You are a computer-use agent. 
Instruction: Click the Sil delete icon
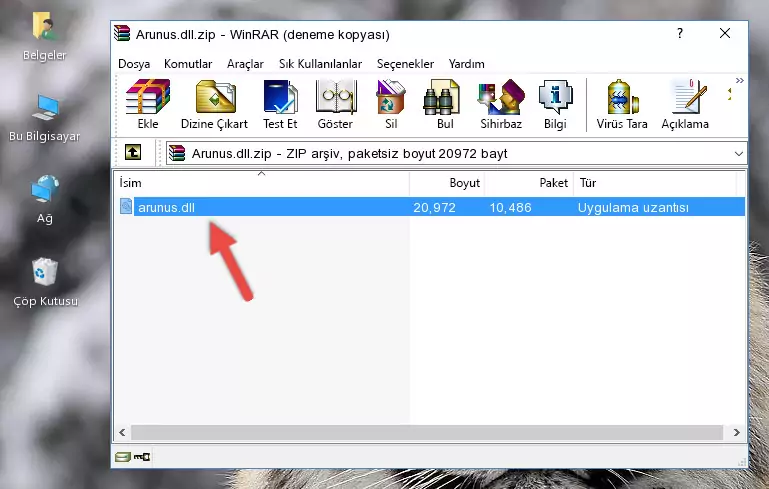pyautogui.click(x=391, y=97)
